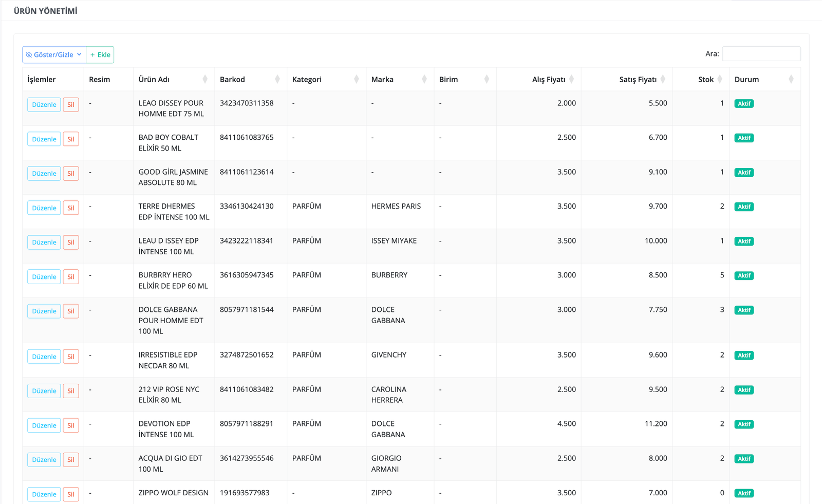
Task: Click barcode 191693577983
Action: point(245,493)
